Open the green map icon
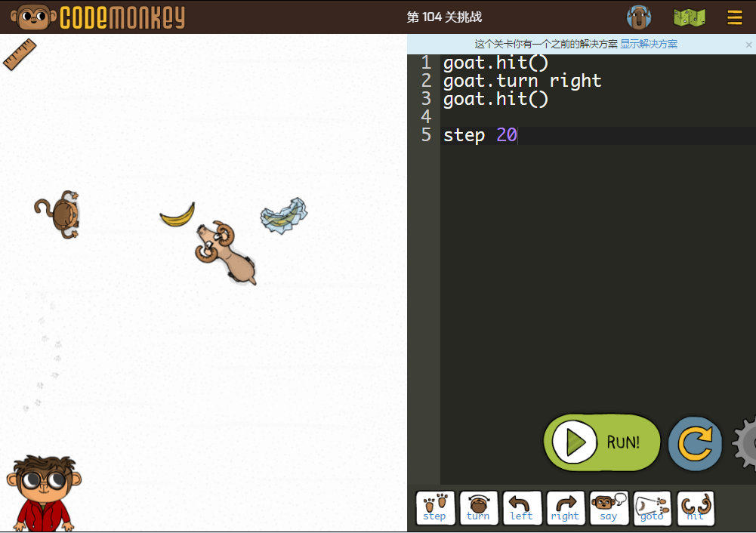 [x=689, y=18]
